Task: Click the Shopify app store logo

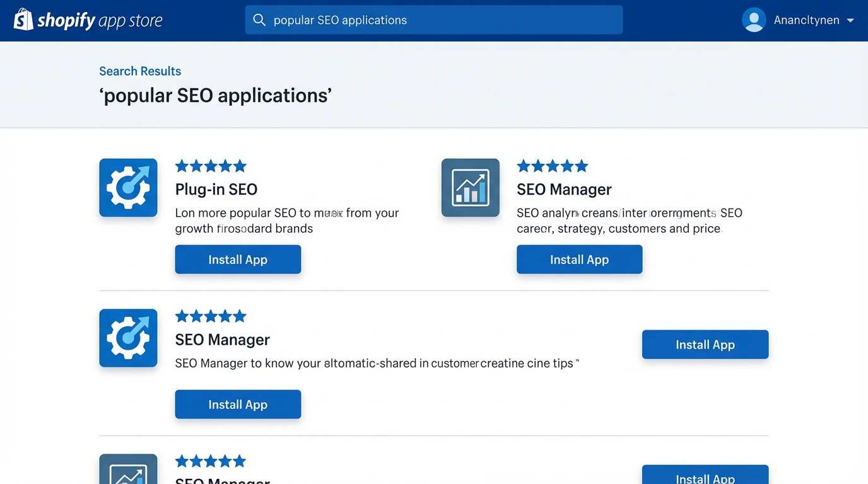Action: [88, 20]
